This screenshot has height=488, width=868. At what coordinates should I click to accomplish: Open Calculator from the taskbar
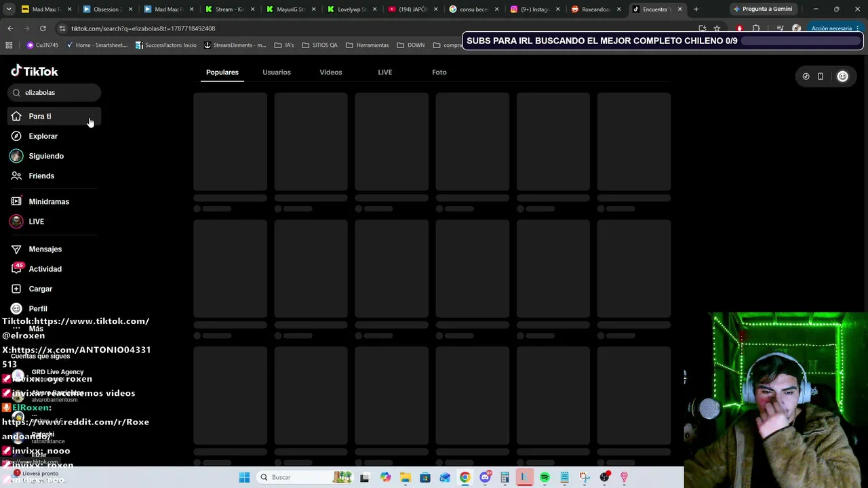click(505, 477)
